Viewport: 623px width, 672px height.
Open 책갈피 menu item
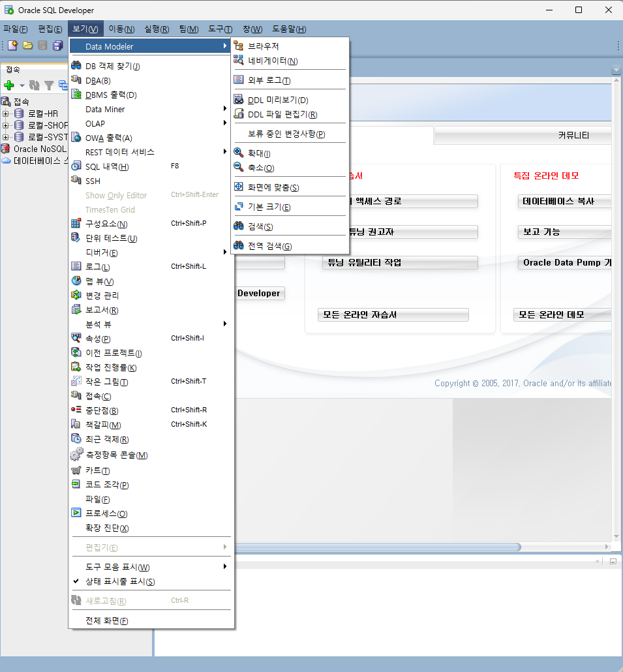pyautogui.click(x=151, y=425)
